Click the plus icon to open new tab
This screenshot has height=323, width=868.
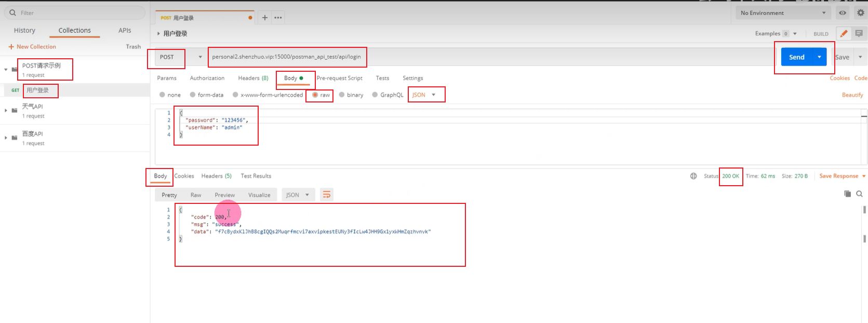click(264, 18)
